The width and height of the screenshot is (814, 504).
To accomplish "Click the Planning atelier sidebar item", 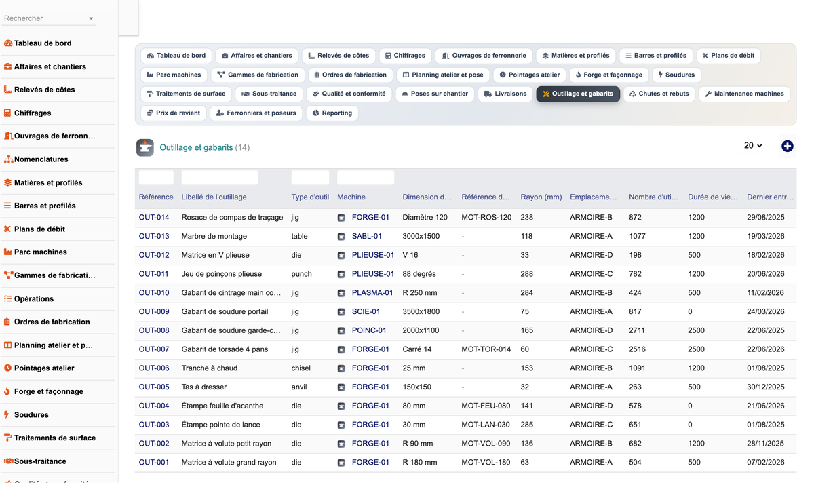I will click(57, 345).
